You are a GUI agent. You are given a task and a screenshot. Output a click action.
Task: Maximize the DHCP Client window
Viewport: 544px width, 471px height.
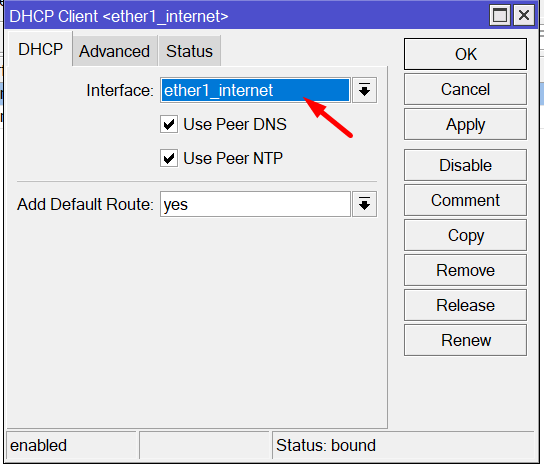(x=500, y=16)
